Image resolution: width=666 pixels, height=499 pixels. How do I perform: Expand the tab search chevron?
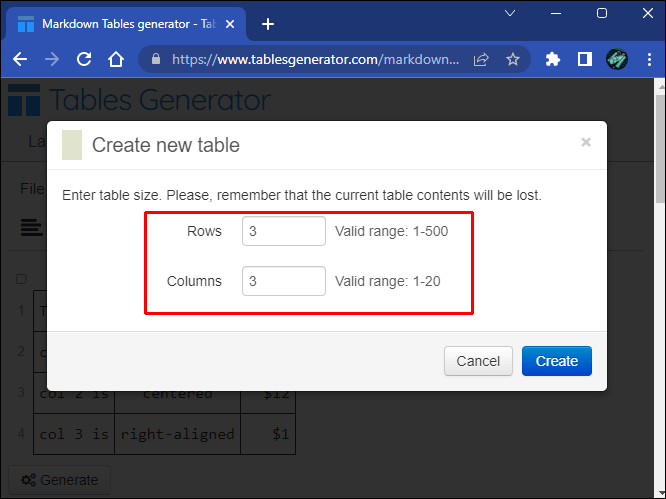[510, 13]
